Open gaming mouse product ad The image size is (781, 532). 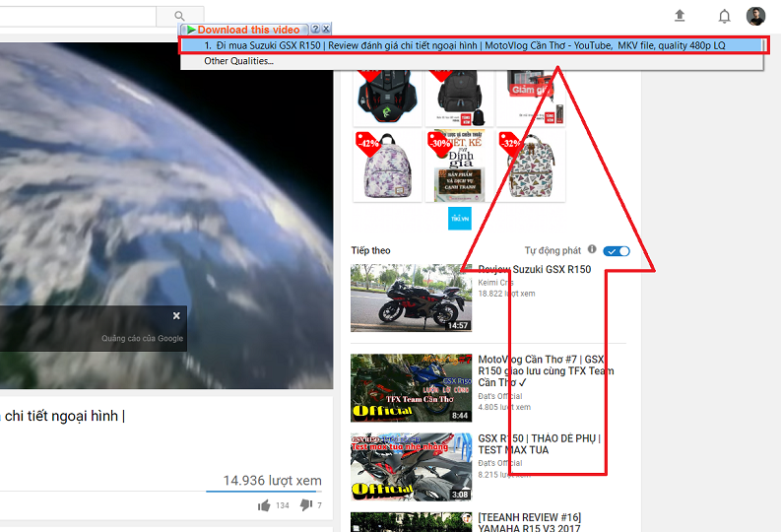387,98
